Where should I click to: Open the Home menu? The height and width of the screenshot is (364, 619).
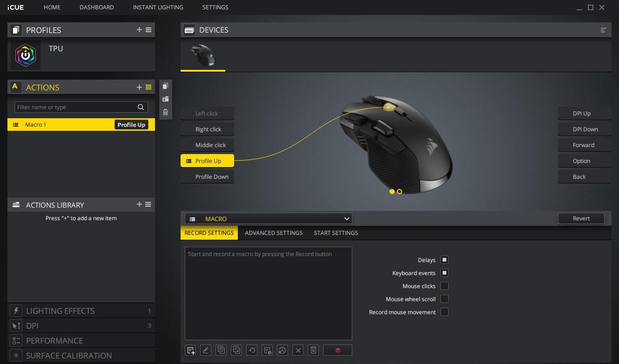[x=52, y=7]
